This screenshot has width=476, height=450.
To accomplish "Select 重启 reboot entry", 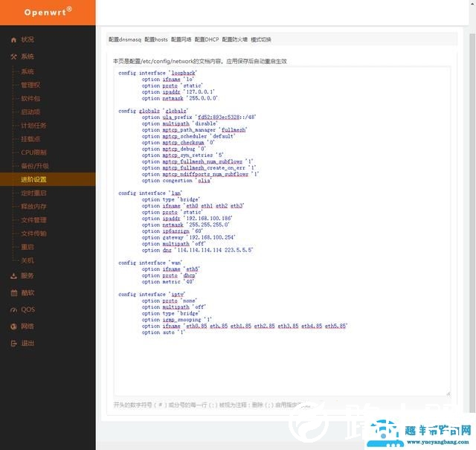I will tap(28, 247).
